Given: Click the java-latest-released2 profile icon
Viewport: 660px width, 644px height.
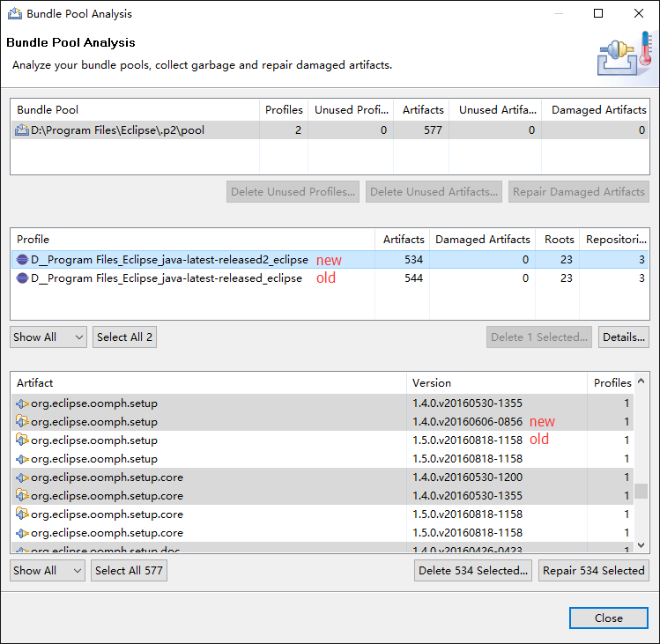Looking at the screenshot, I should coord(22,260).
